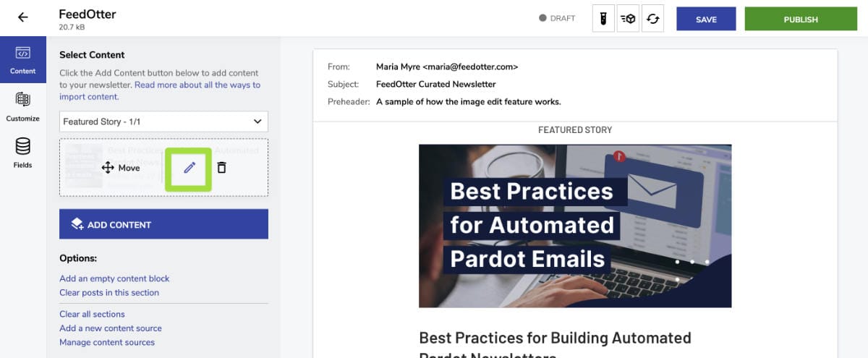Open the Read more import link
This screenshot has width=868, height=358.
coord(197,85)
